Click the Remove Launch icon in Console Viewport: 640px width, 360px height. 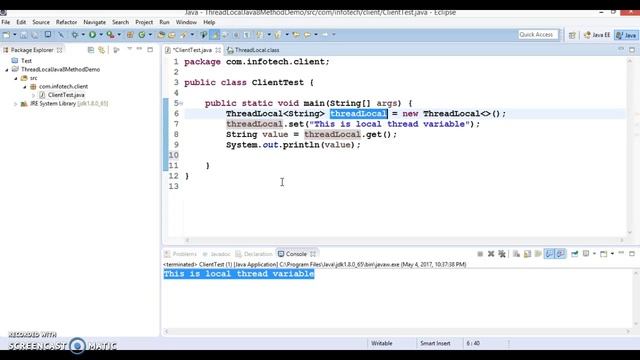491,254
